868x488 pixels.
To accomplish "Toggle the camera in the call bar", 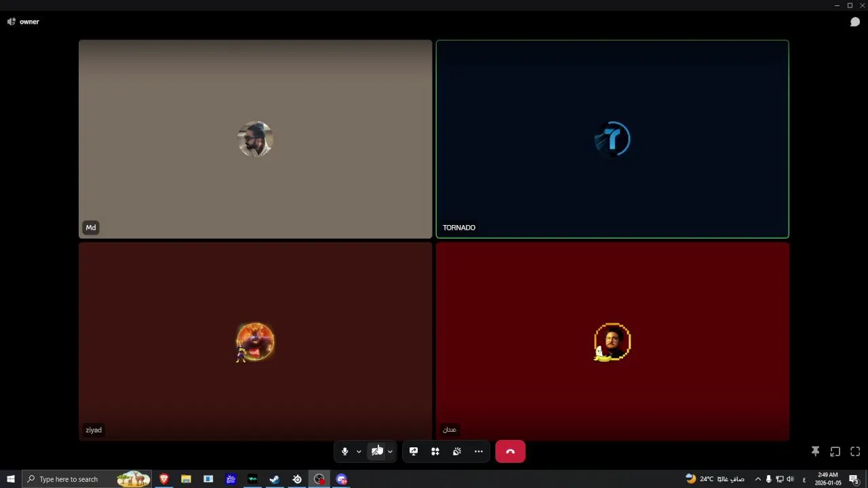I will (376, 451).
